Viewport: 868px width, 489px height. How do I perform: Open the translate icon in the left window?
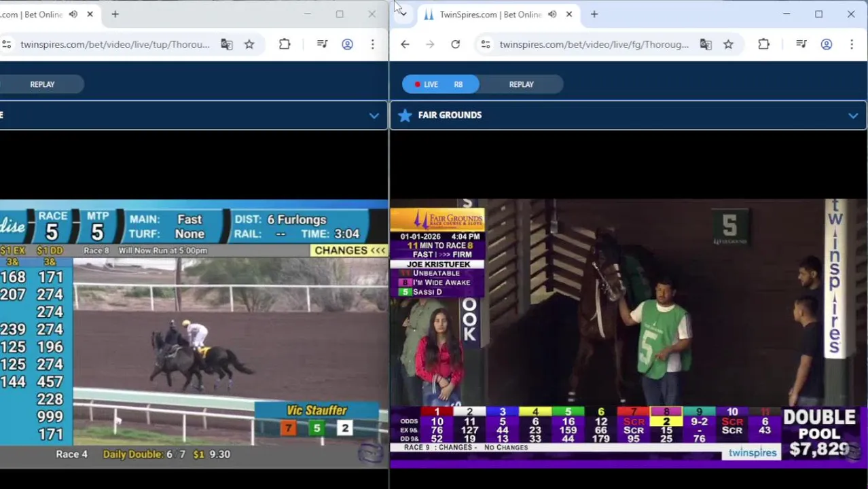(226, 44)
